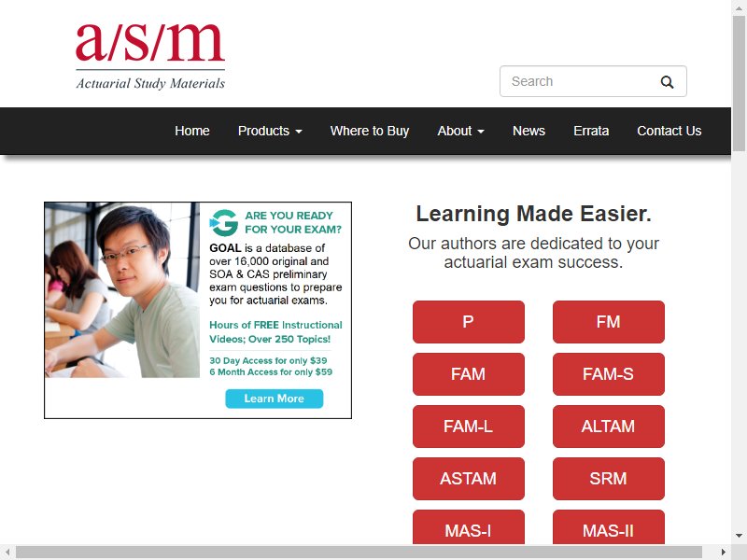The width and height of the screenshot is (747, 560).
Task: Click the vertical scrollbar up arrow
Action: click(739, 7)
